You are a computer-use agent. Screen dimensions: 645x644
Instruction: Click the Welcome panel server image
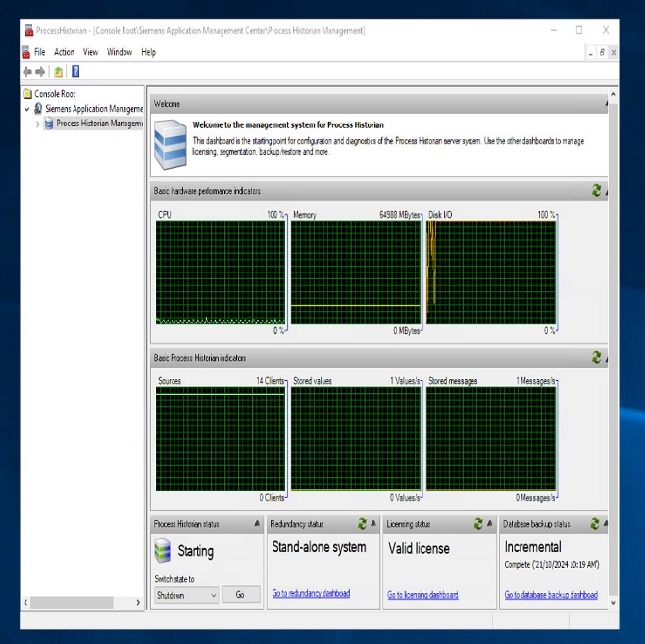tap(171, 144)
